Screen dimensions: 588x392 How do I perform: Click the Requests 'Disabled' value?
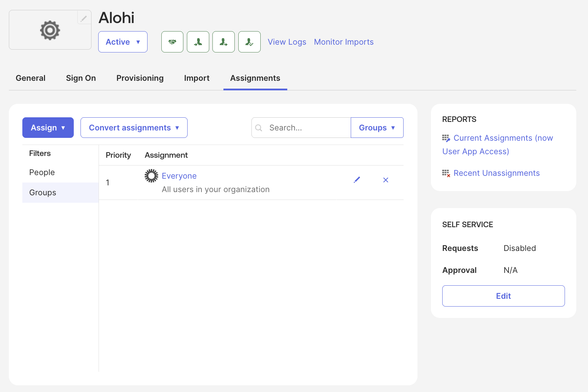coord(520,248)
